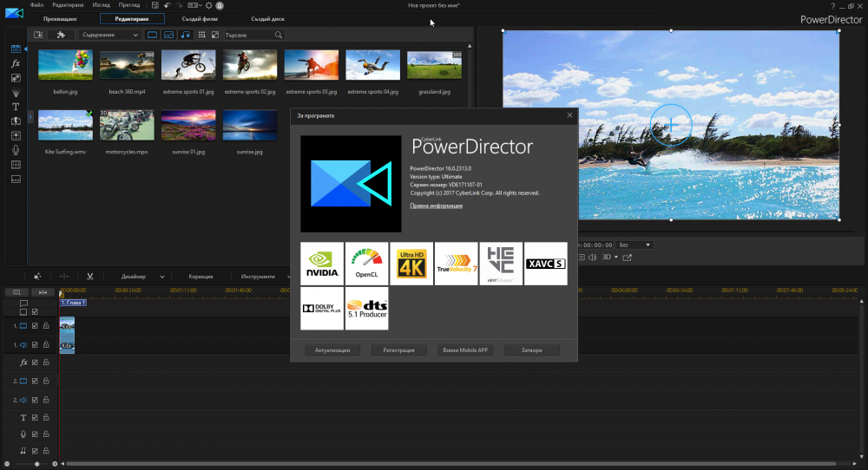Screen dimensions: 868x470
Task: Click the timeline zoom slider handle
Action: point(37,464)
